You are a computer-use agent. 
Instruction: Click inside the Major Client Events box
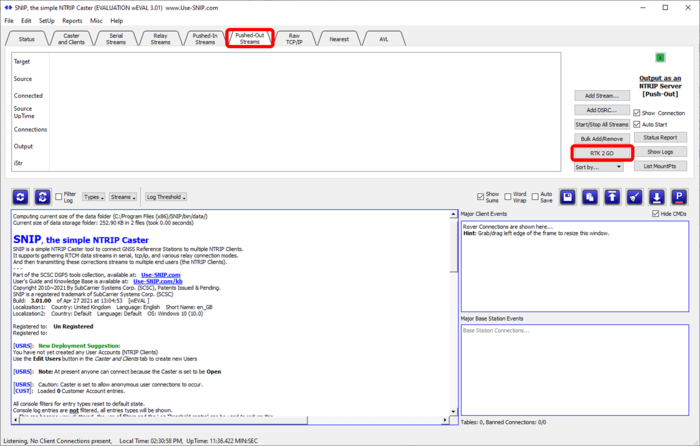pos(575,267)
